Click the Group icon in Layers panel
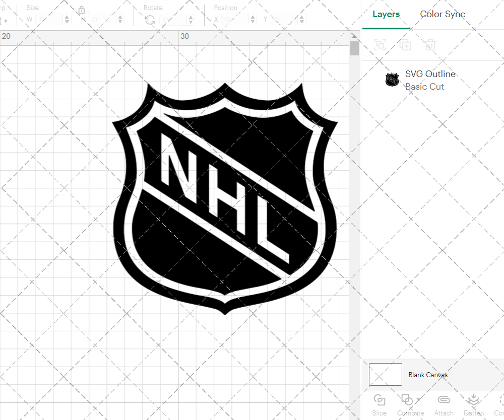The height and width of the screenshot is (420, 504). (380, 45)
